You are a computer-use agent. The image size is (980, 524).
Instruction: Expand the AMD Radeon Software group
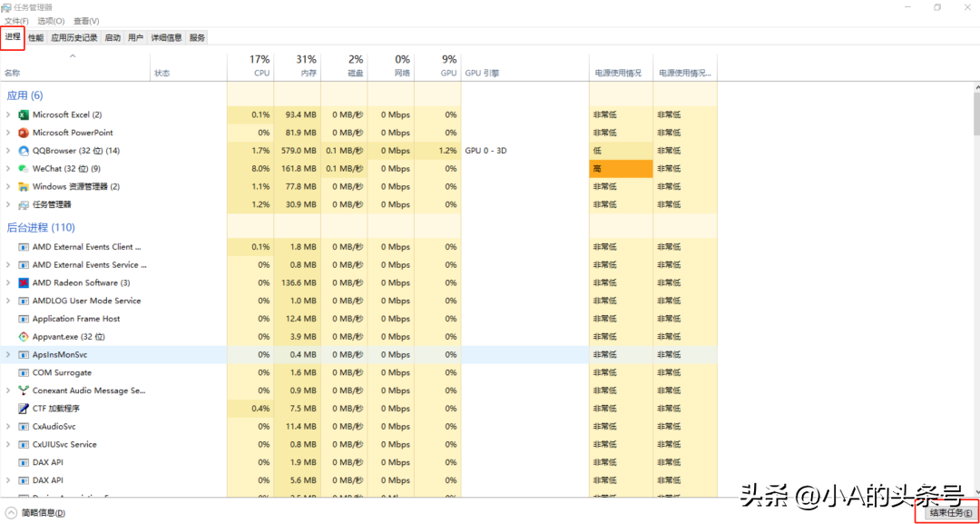(x=8, y=282)
